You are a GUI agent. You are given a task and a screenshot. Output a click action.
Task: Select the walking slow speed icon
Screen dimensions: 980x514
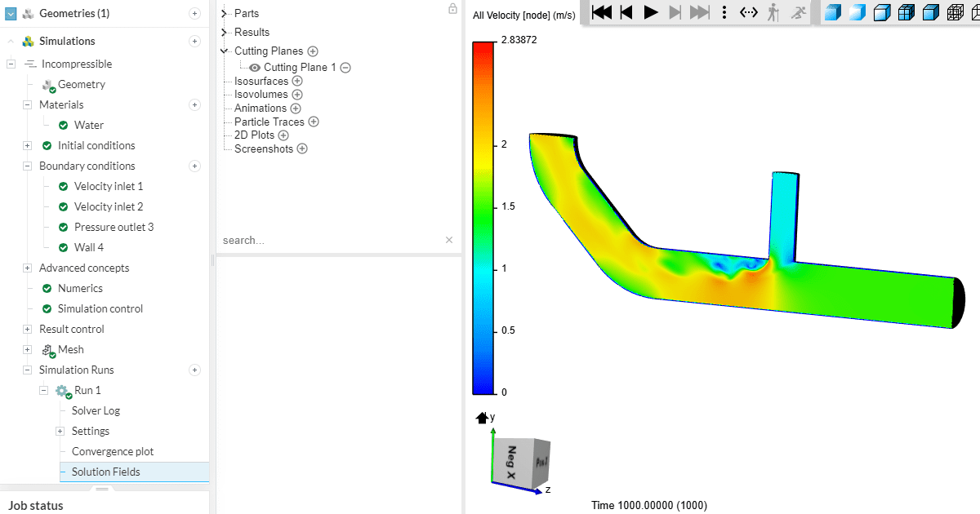(x=773, y=12)
